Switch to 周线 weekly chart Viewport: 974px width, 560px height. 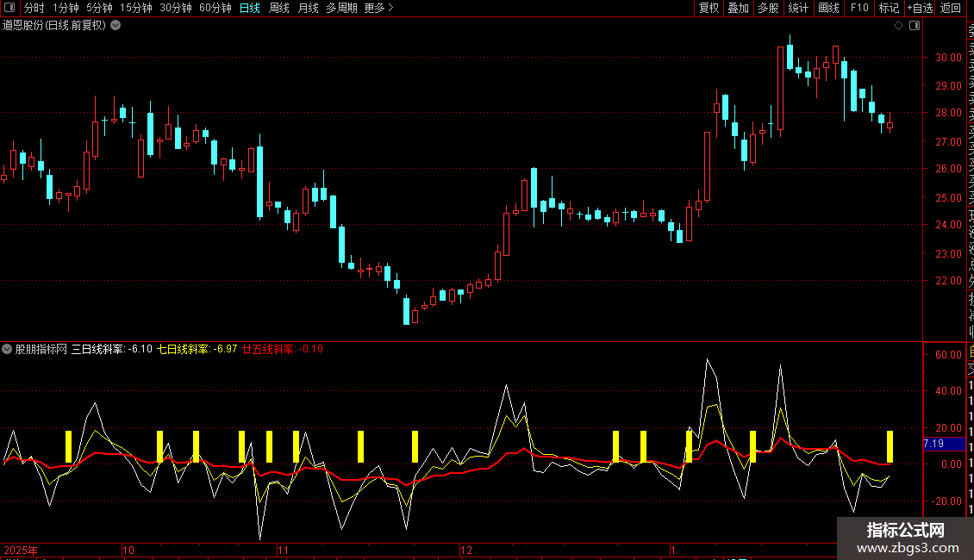pyautogui.click(x=279, y=8)
